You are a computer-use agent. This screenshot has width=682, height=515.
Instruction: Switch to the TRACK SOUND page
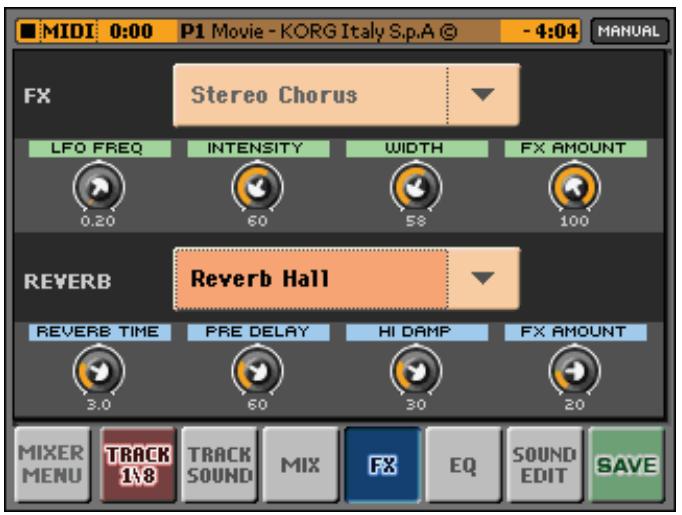(219, 464)
